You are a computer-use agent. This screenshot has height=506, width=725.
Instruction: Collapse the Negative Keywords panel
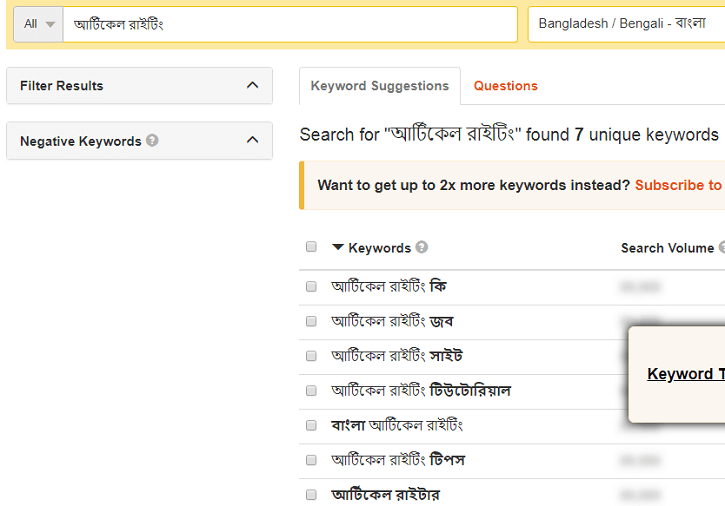[252, 140]
